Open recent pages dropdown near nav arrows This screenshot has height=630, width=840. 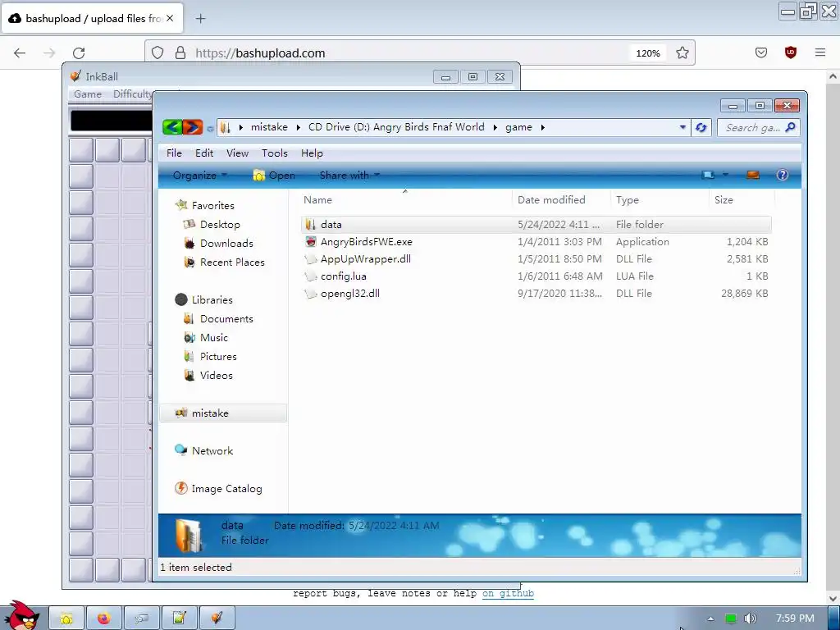(x=210, y=128)
